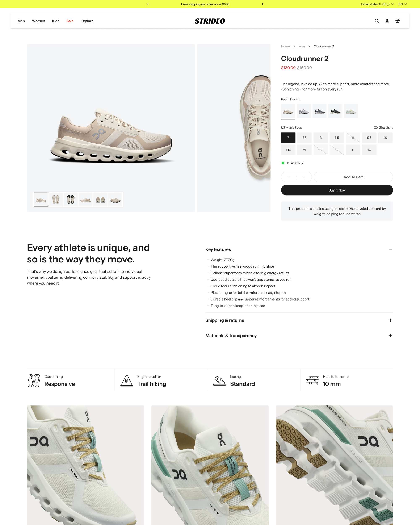Show previous announcement with left arrow
Image resolution: width=420 pixels, height=525 pixels.
(x=148, y=4)
